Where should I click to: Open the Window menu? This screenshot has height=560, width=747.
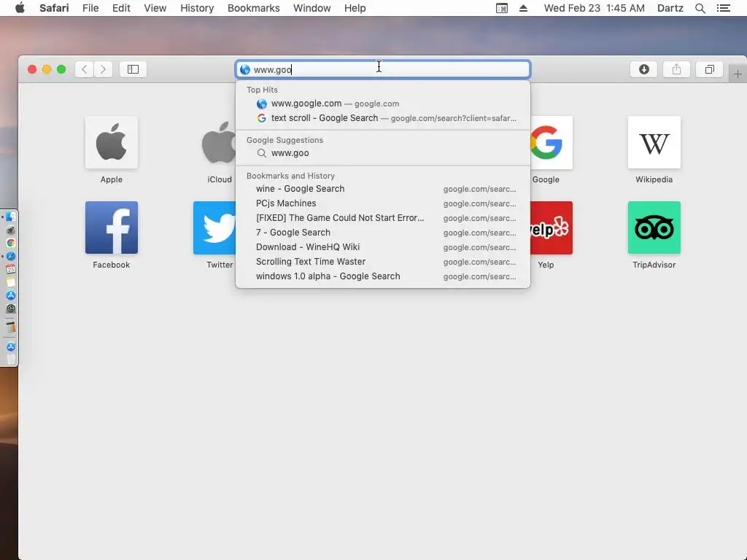point(312,8)
